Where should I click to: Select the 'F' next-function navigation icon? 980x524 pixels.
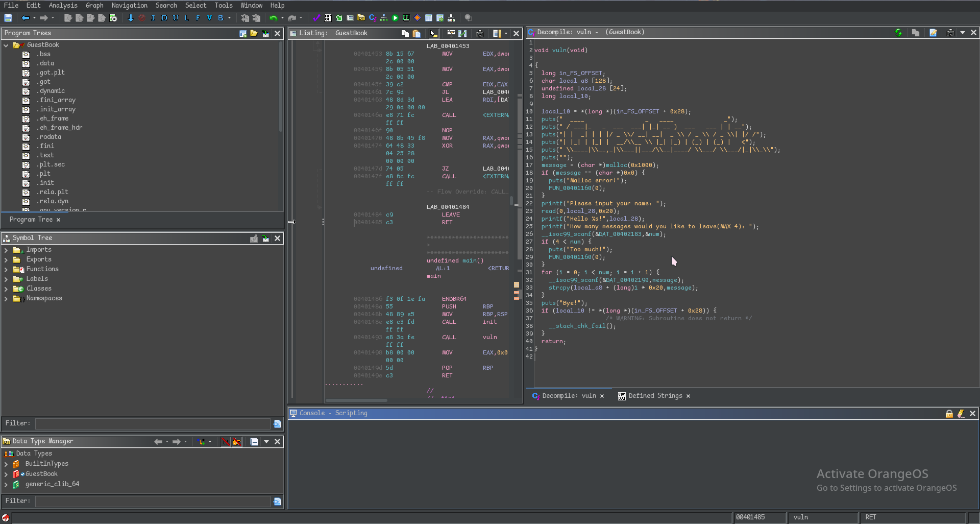198,18
